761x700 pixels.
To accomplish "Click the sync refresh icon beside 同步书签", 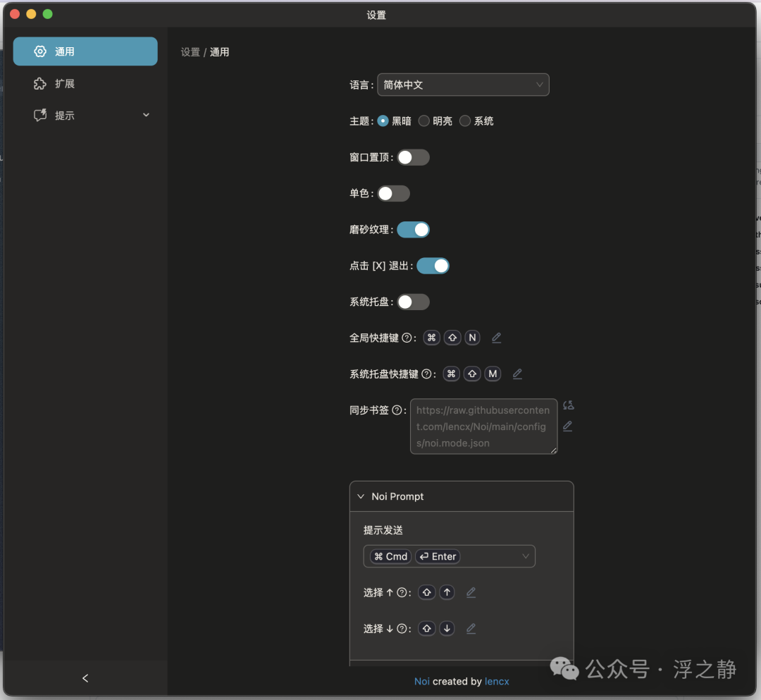I will pos(569,405).
